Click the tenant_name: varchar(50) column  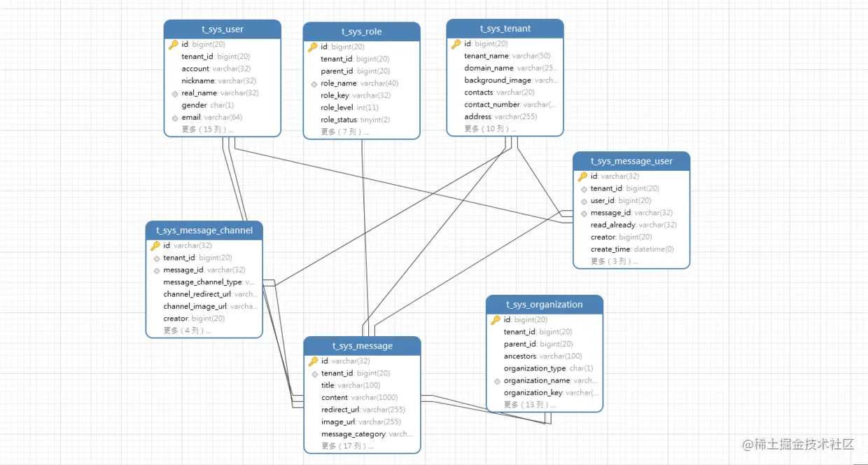(x=507, y=56)
